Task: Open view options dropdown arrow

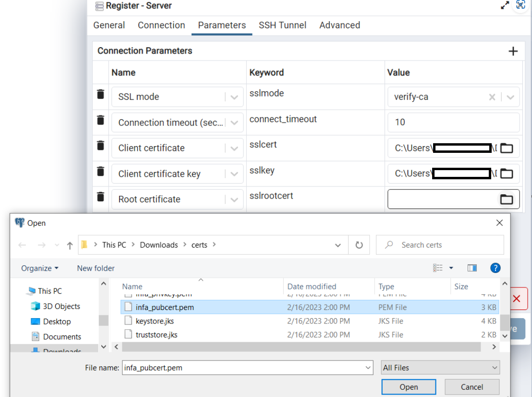Action: (451, 268)
